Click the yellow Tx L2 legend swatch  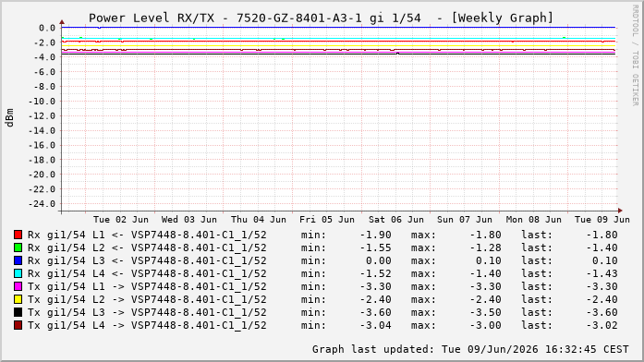pyautogui.click(x=18, y=299)
